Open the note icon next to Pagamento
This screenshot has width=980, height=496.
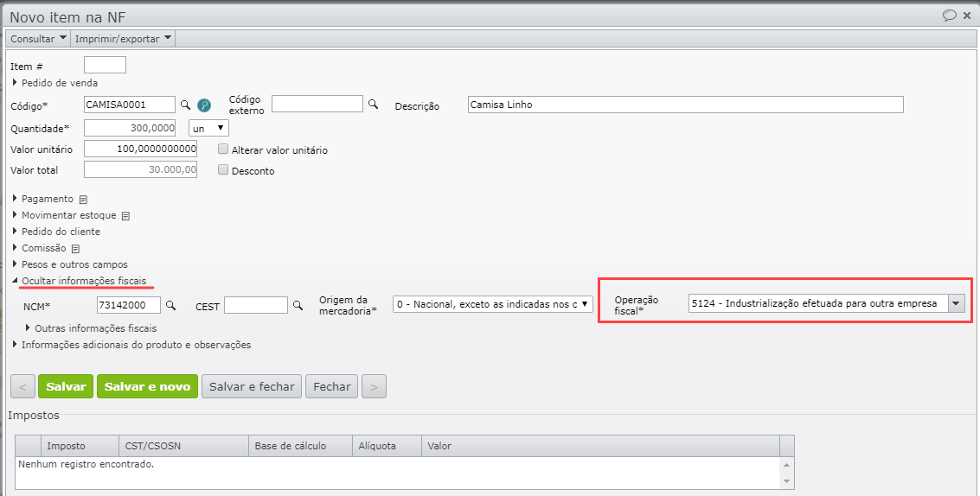click(x=83, y=200)
